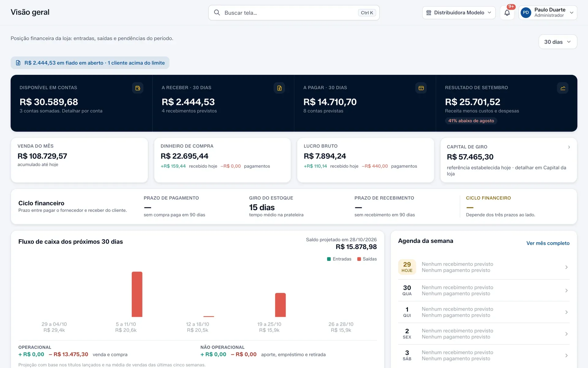Click the R$ 22.695,44 Dinheiro de compra value

click(184, 156)
